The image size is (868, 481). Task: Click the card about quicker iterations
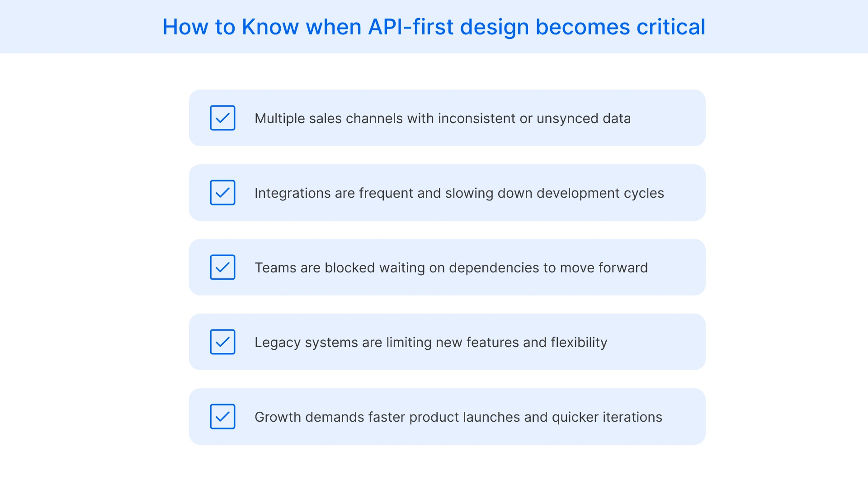447,417
